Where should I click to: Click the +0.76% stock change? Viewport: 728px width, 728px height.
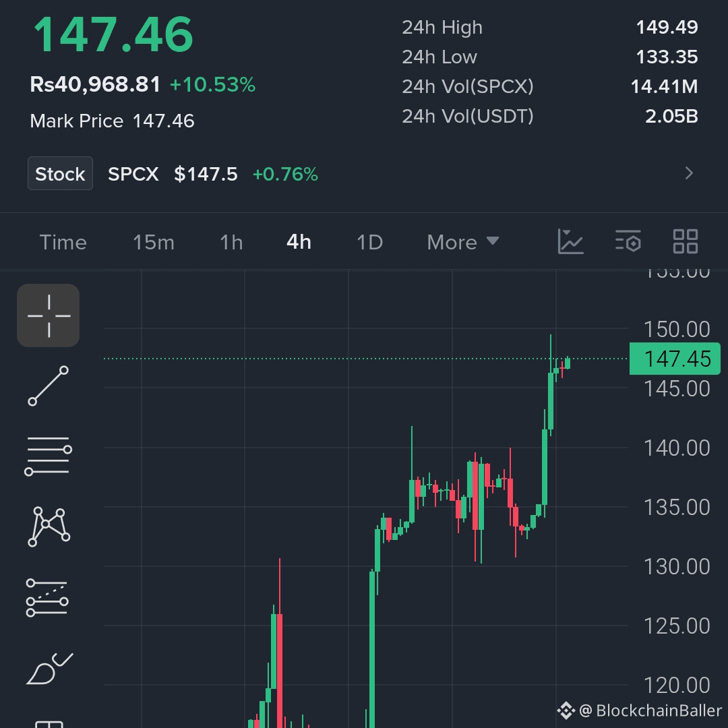285,174
